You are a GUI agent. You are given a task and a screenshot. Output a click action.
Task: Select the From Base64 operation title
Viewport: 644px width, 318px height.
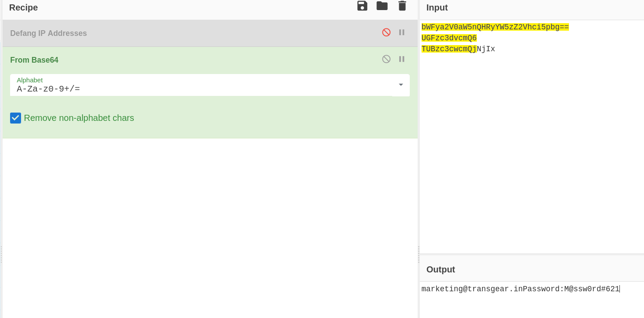point(34,60)
